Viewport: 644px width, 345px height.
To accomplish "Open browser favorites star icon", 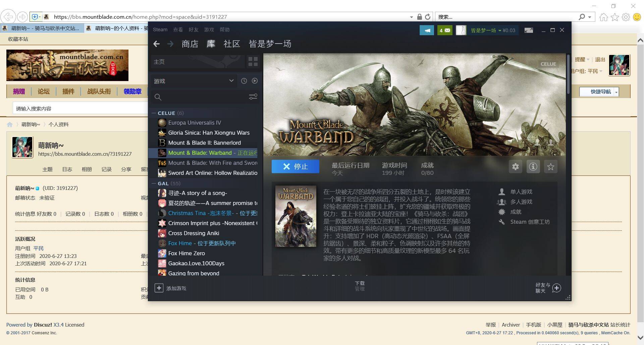I will (614, 17).
